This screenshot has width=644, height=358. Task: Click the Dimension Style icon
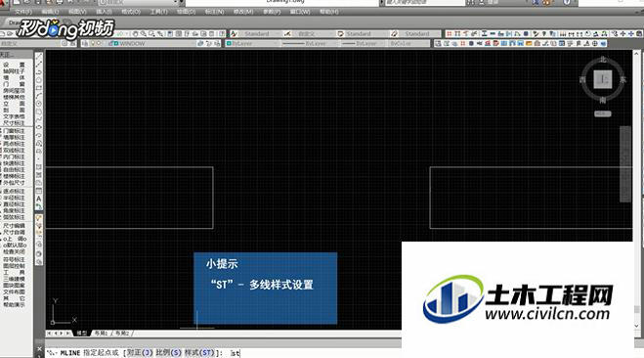[287, 33]
